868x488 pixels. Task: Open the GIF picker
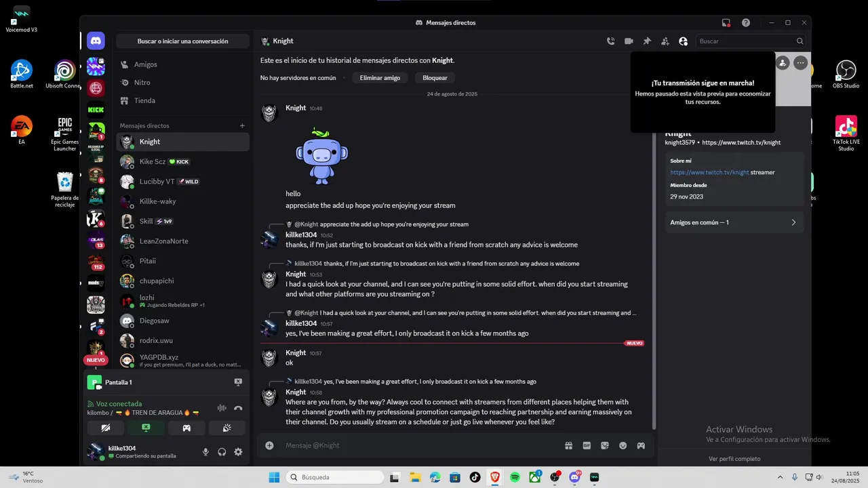tap(587, 445)
